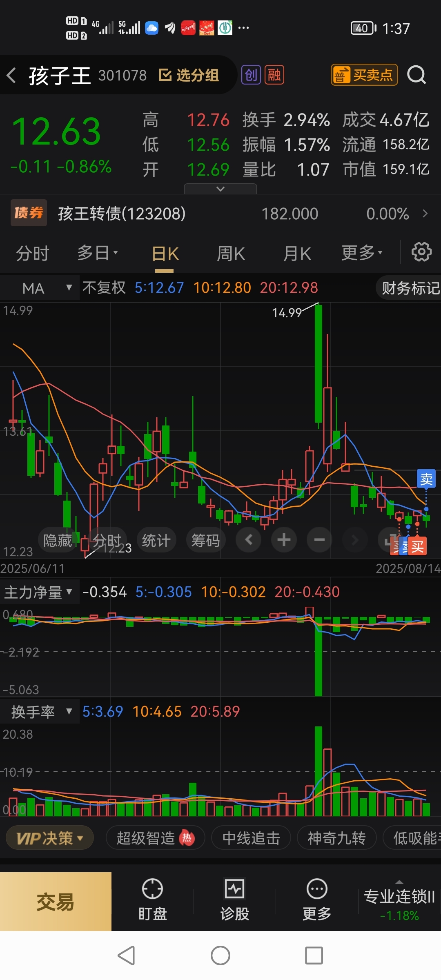Tap 换手 2.94% value
Viewport: 441px width, 980px height.
pos(307,120)
